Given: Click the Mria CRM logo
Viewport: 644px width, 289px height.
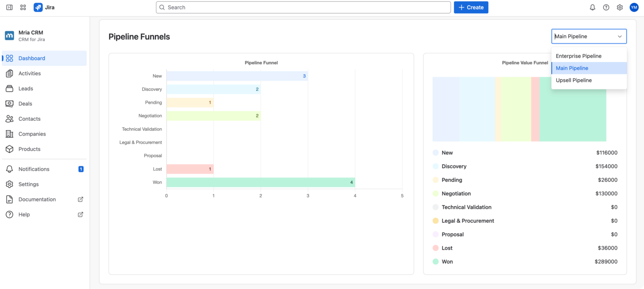Looking at the screenshot, I should 9,35.
